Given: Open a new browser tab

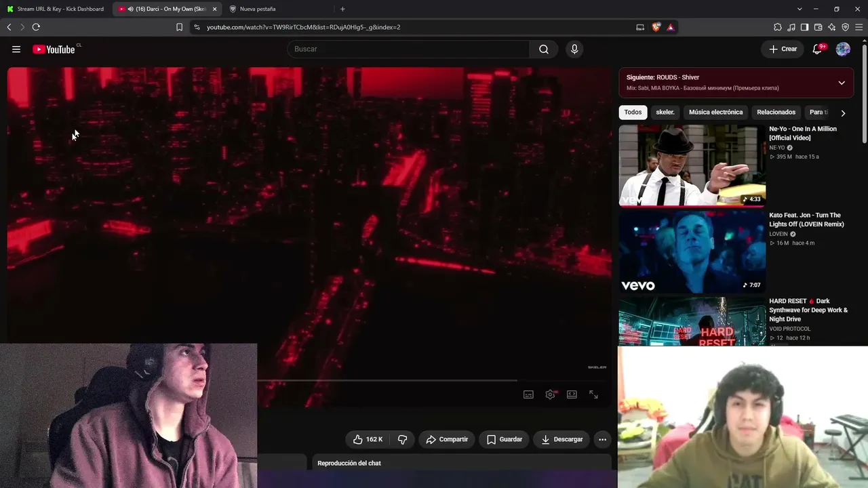Looking at the screenshot, I should 342,9.
